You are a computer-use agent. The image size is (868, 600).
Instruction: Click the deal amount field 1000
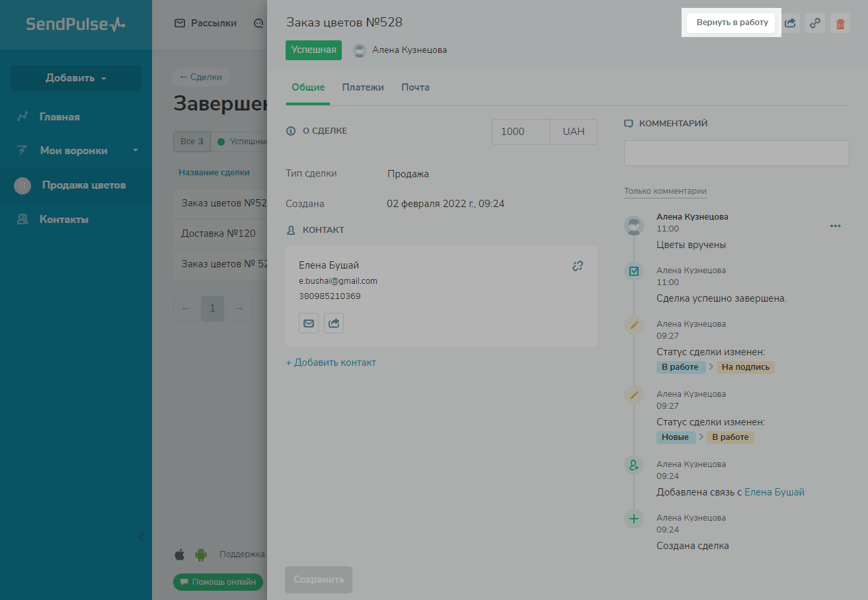pyautogui.click(x=520, y=132)
